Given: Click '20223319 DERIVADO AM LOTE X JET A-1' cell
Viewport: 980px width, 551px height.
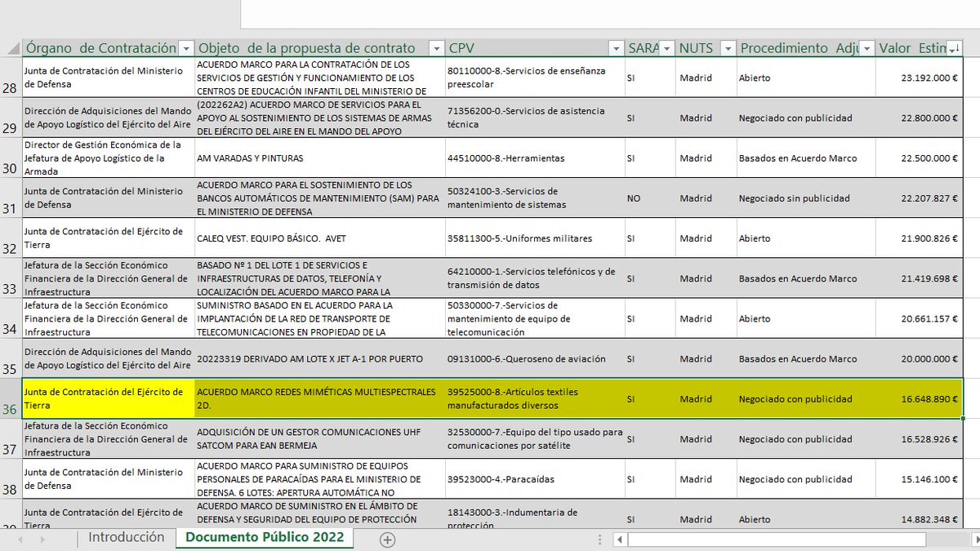Looking at the screenshot, I should pos(320,358).
